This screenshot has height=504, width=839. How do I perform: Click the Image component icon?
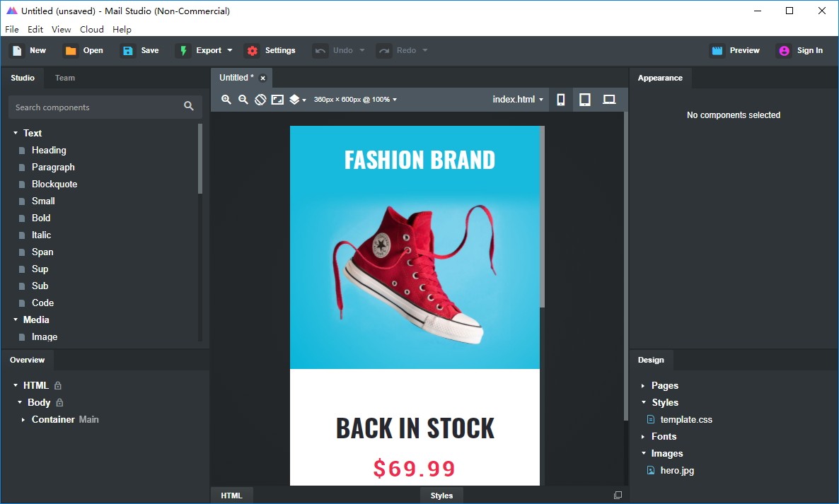(22, 336)
